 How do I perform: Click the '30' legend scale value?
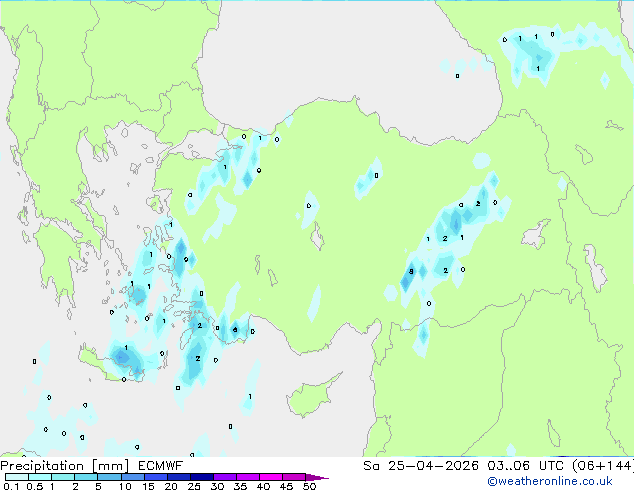217,486
